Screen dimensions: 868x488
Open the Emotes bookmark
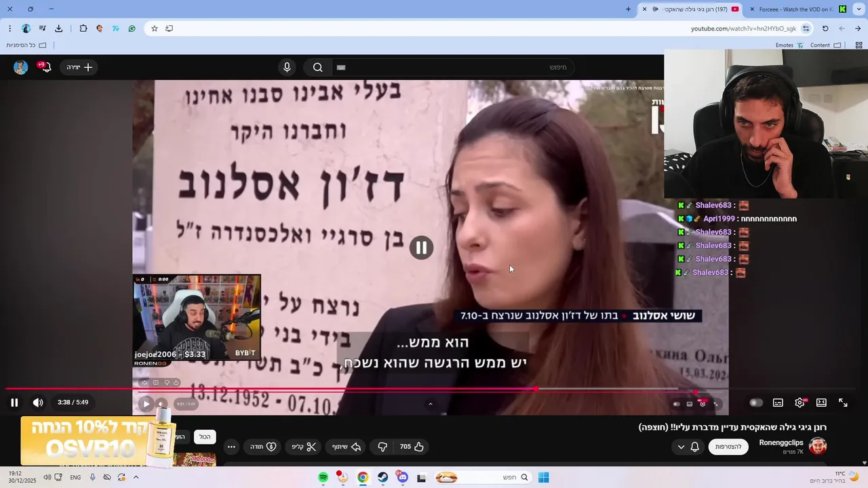789,45
